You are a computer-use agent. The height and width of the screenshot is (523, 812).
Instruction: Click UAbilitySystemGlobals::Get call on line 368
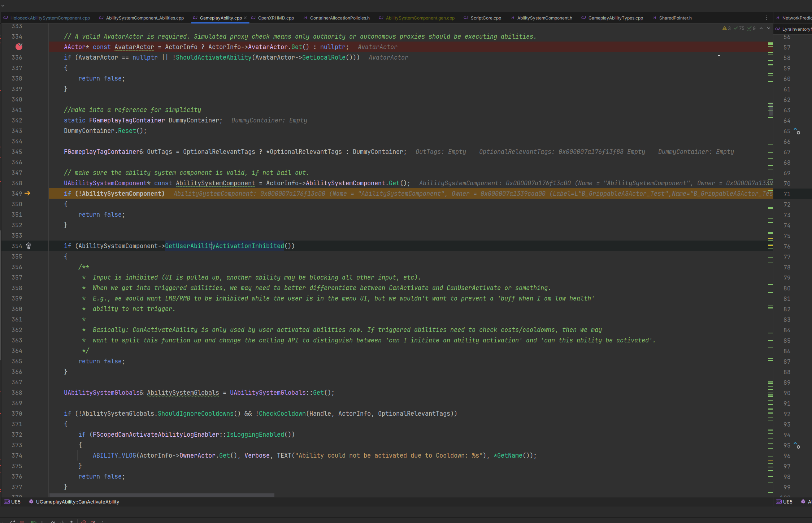click(x=282, y=393)
